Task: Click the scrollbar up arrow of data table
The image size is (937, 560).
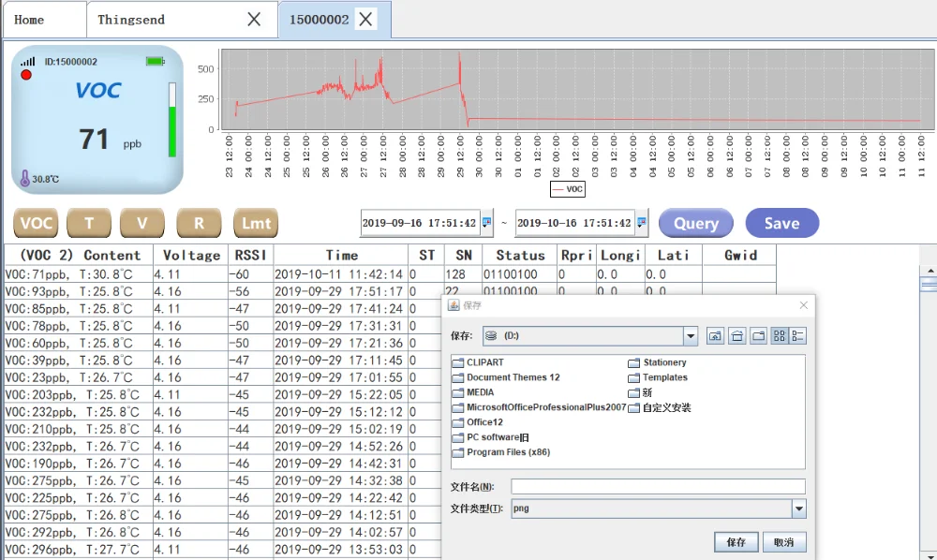Action: [930, 271]
